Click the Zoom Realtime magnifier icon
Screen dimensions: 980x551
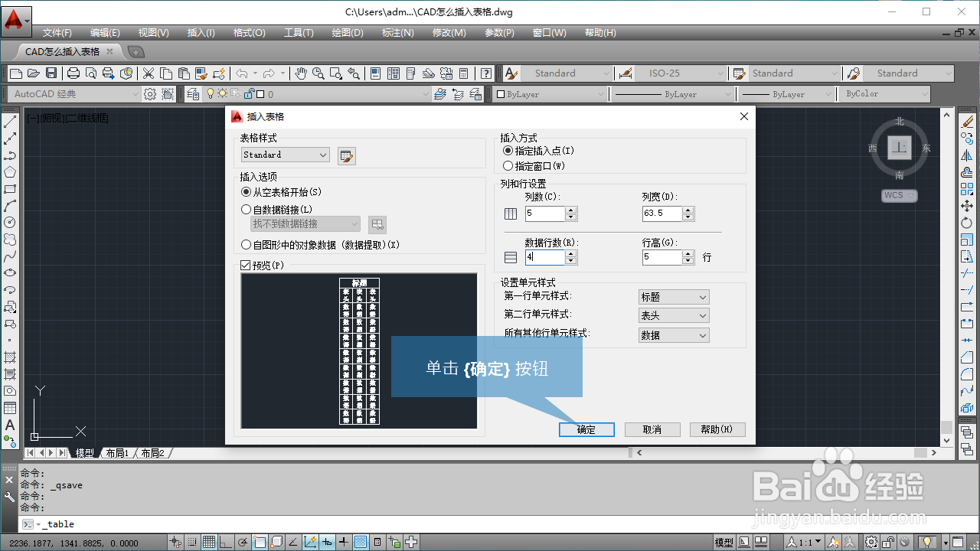318,73
